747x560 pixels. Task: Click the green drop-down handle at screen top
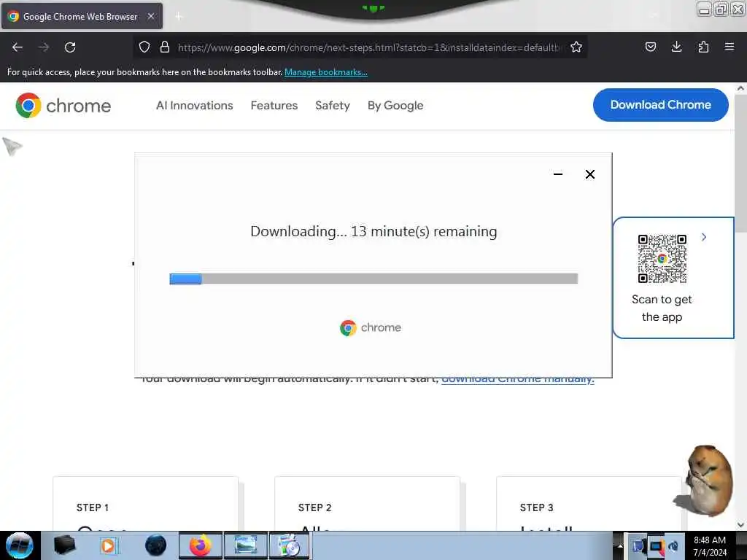pyautogui.click(x=373, y=7)
